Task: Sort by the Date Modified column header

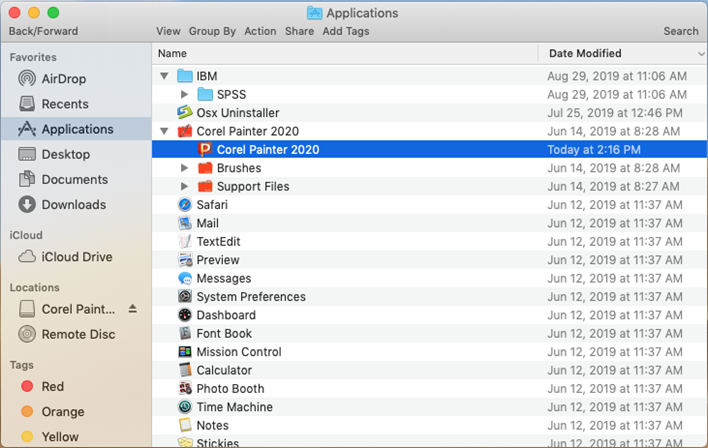Action: tap(584, 53)
